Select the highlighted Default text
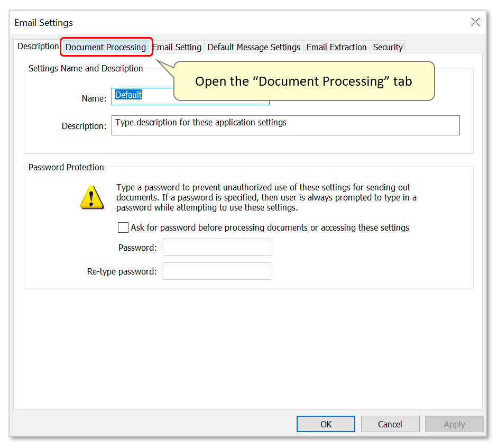Image resolution: width=498 pixels, height=448 pixels. click(x=127, y=95)
